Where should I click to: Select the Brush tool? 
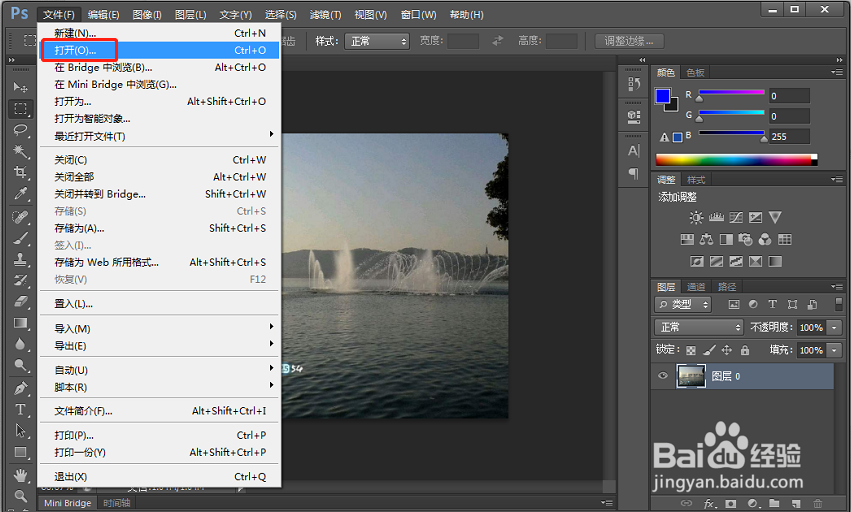(x=21, y=238)
